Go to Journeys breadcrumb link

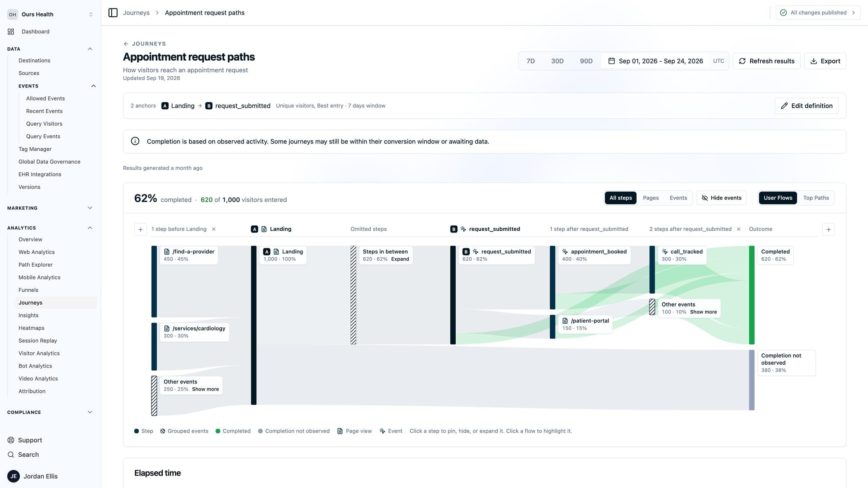(136, 13)
